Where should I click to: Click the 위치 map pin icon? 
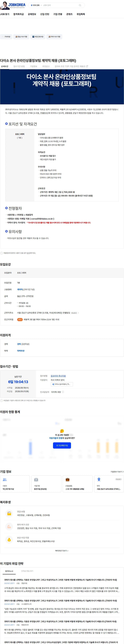(x=99, y=479)
